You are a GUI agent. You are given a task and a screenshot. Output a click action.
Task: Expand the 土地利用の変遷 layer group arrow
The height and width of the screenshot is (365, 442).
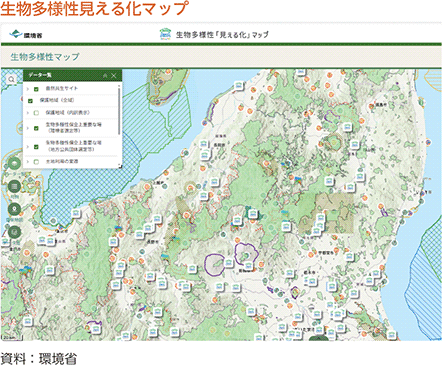[x=28, y=162]
